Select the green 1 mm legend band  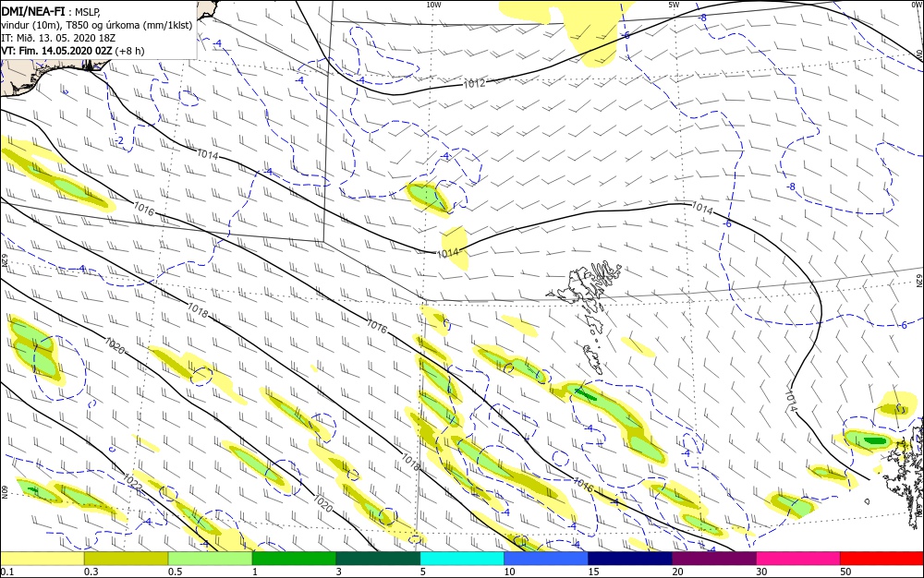294,559
